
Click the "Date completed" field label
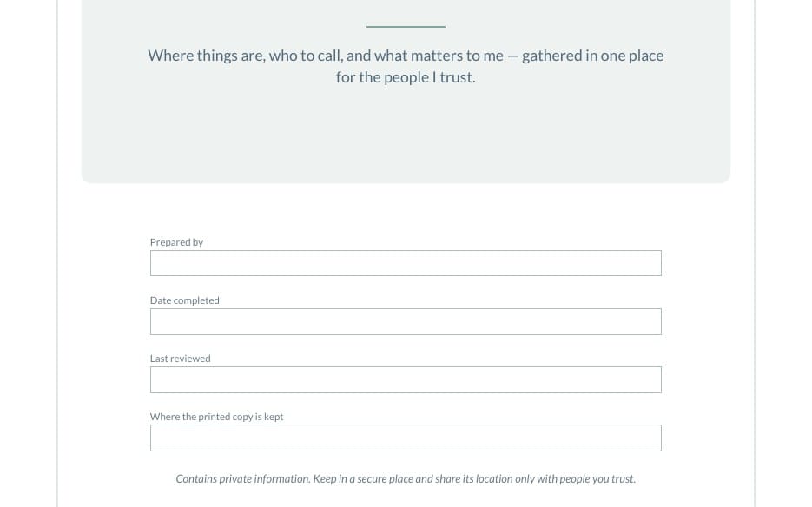tap(184, 300)
